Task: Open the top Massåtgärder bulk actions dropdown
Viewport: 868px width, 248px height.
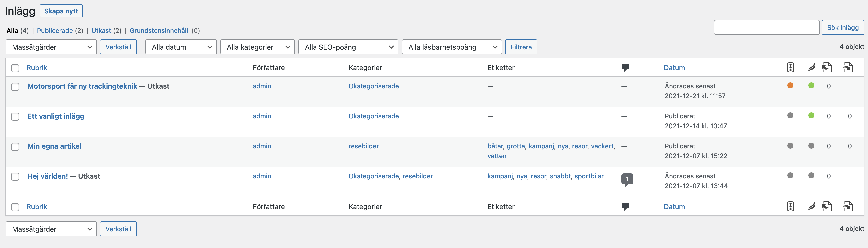Action: 51,47
